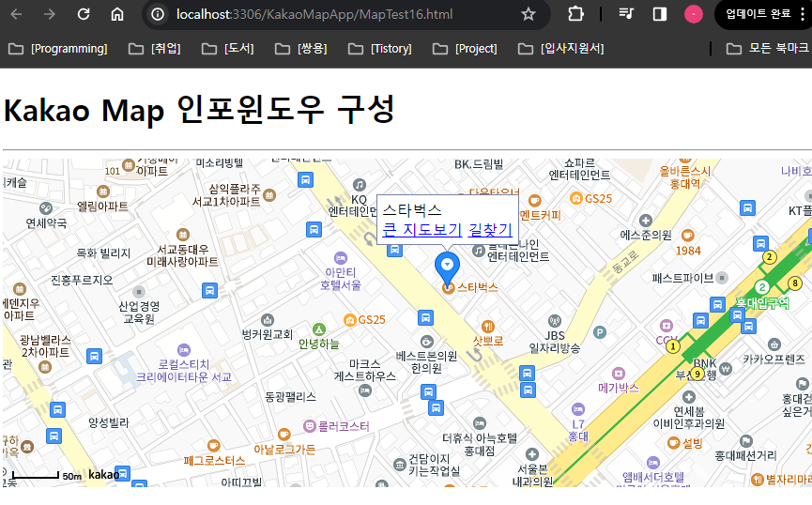
Task: Click subway exit 9 marker
Action: 697,374
